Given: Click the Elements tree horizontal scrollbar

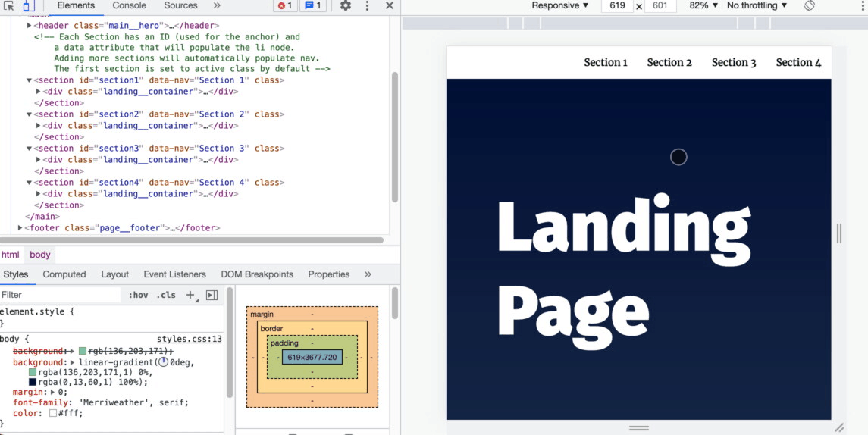Looking at the screenshot, I should [192, 240].
